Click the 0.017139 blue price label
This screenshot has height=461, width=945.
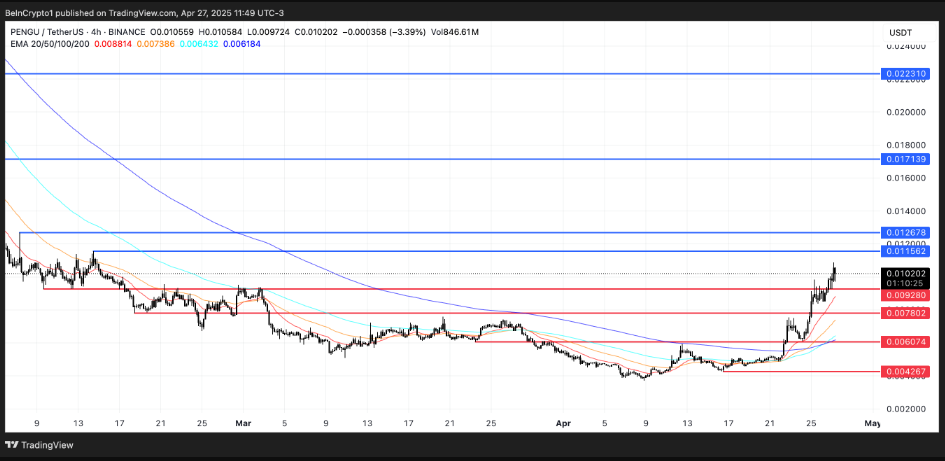point(906,159)
